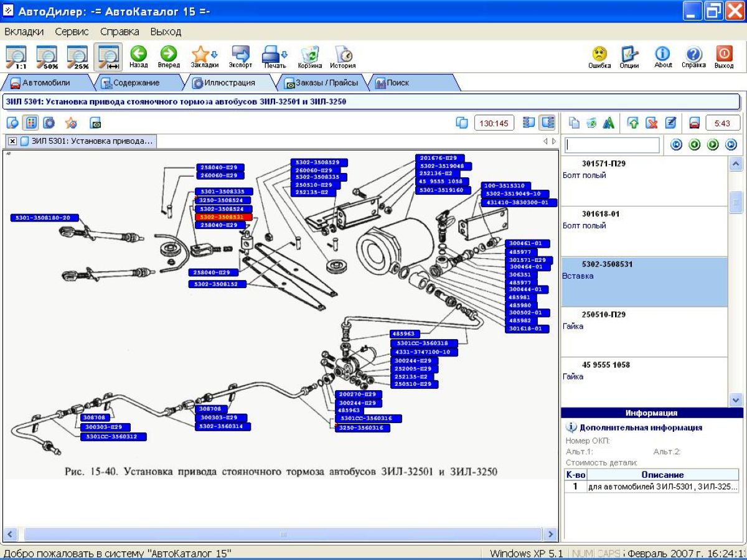Open the История history icon
The height and width of the screenshot is (560, 747).
(x=343, y=57)
